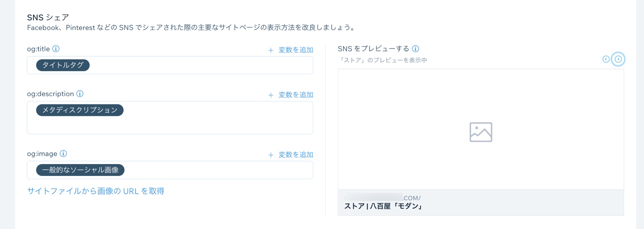Image resolution: width=644 pixels, height=229 pixels.
Task: Click the image placeholder icon in preview
Action: (x=480, y=132)
